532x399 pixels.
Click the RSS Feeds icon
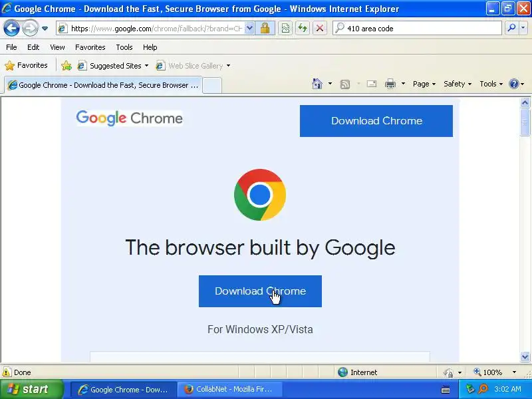pos(345,84)
